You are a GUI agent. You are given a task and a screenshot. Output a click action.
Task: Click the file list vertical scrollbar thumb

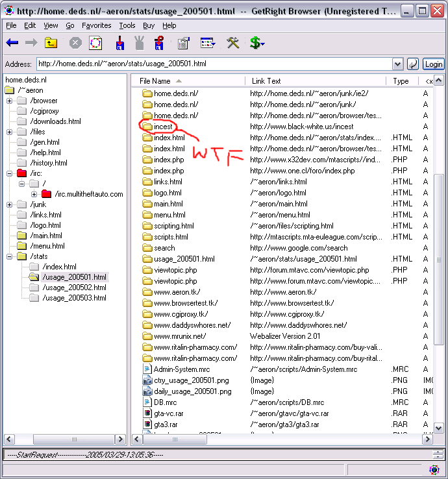(x=439, y=260)
